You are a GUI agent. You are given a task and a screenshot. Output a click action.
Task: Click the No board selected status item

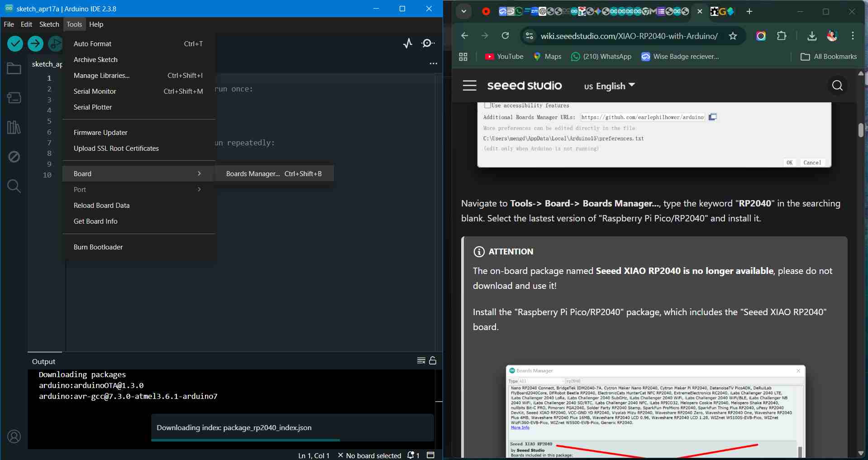(x=369, y=455)
